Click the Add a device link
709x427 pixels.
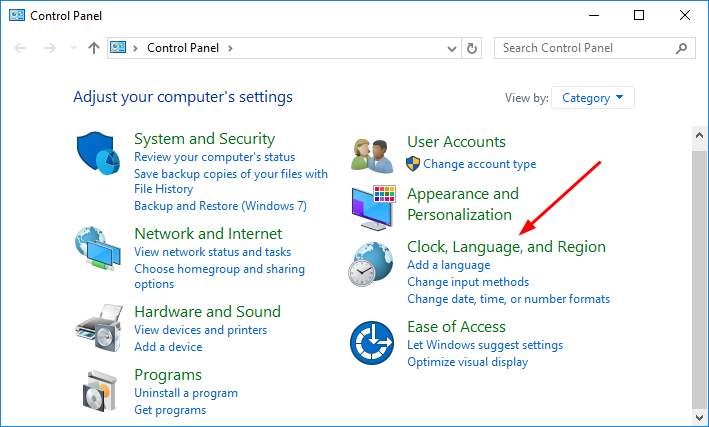pos(168,347)
